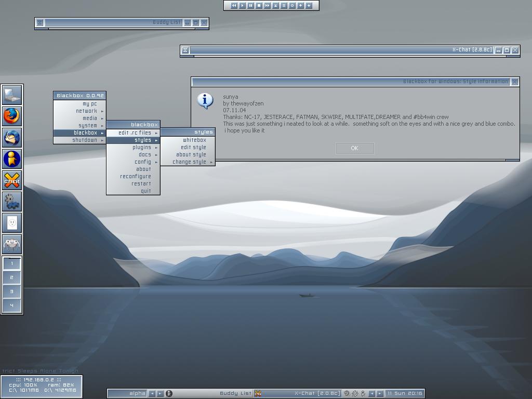This screenshot has width=532, height=399.
Task: Click rewind in the media control bar
Action: [x=234, y=5]
